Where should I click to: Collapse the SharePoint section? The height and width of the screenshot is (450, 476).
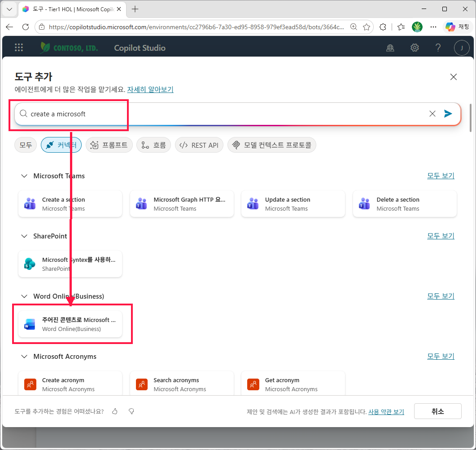point(24,236)
